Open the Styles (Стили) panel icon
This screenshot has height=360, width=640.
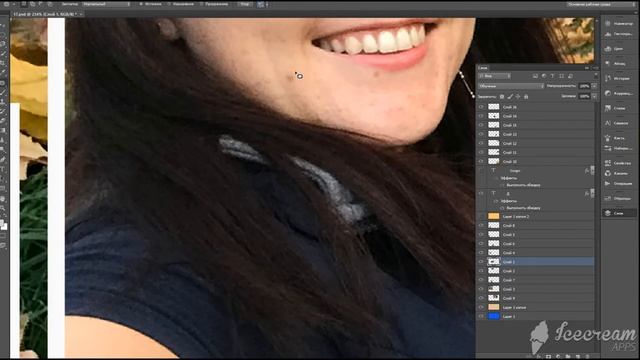click(608, 108)
